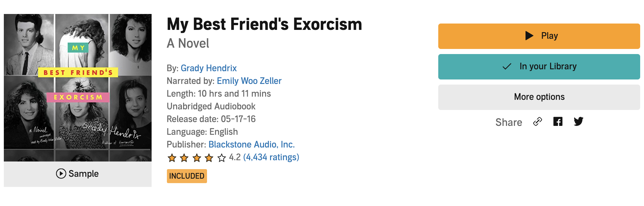Click the fourth filled rating star

tap(209, 158)
